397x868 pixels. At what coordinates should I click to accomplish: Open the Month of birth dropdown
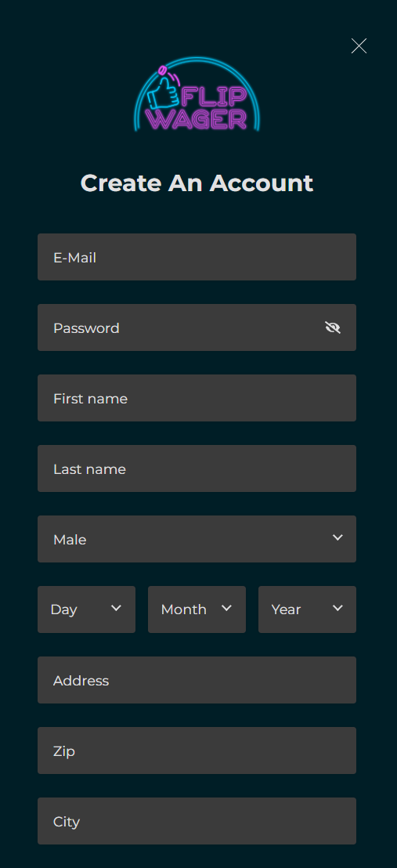[197, 609]
